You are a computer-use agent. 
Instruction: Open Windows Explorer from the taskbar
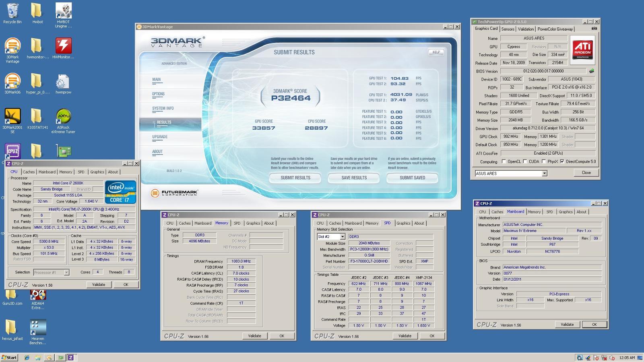pyautogui.click(x=37, y=358)
